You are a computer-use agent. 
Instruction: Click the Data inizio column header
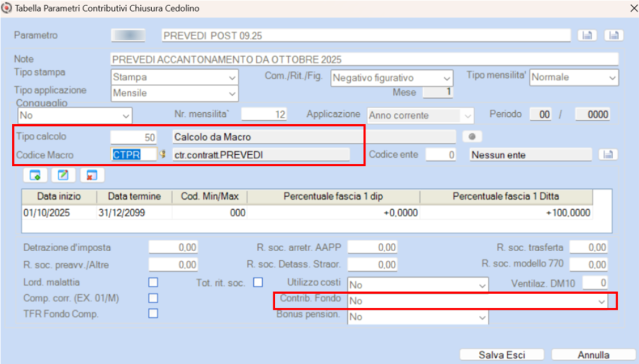click(59, 197)
